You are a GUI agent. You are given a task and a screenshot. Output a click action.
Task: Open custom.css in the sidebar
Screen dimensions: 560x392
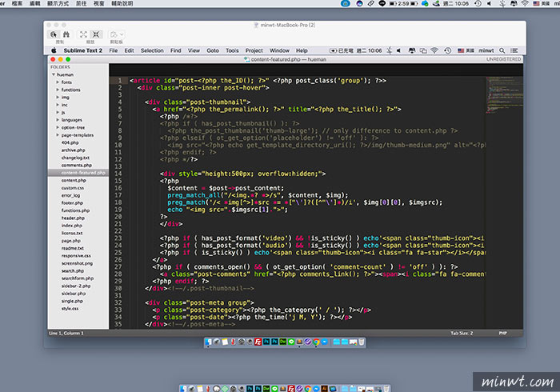[x=73, y=188]
